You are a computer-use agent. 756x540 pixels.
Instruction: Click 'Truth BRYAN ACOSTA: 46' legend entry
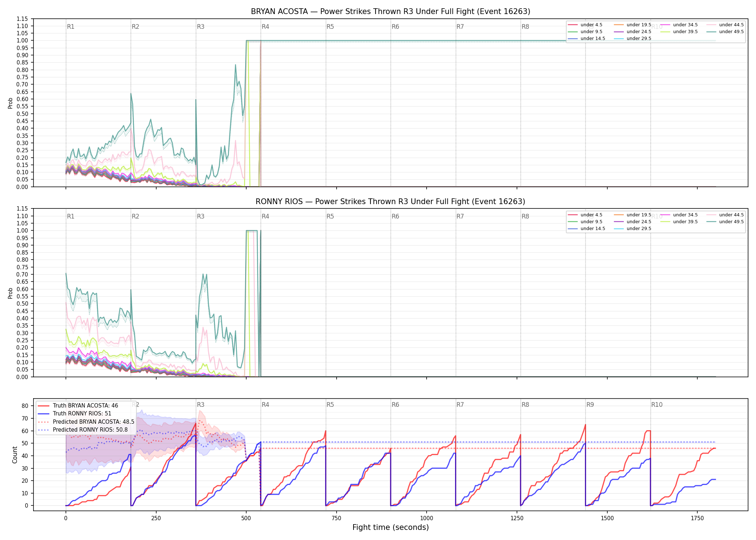pos(78,406)
